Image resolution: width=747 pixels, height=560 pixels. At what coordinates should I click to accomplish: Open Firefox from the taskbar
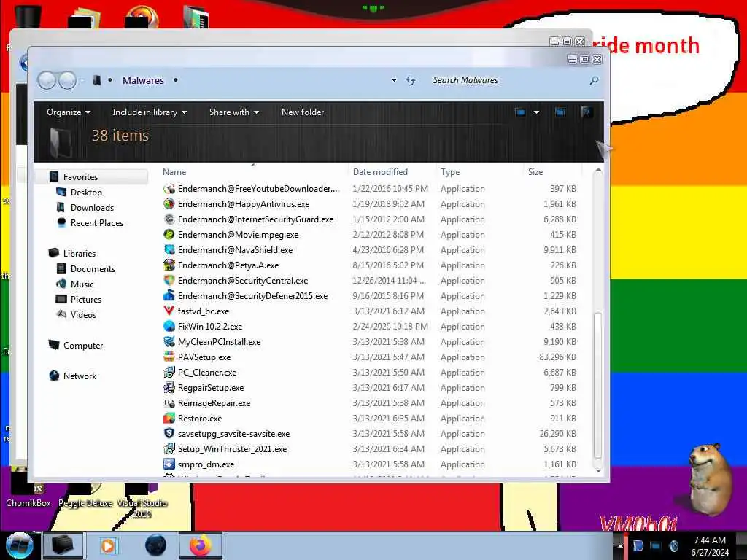tap(200, 545)
